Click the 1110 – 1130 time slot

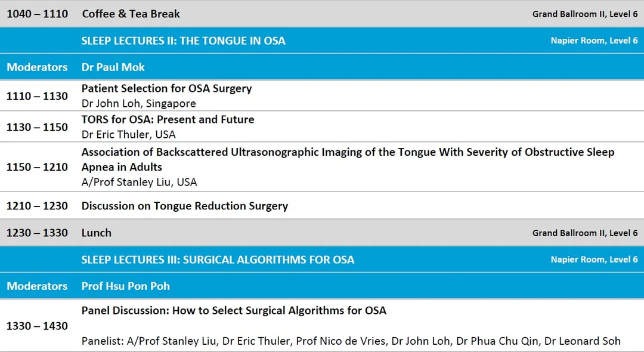tap(37, 96)
